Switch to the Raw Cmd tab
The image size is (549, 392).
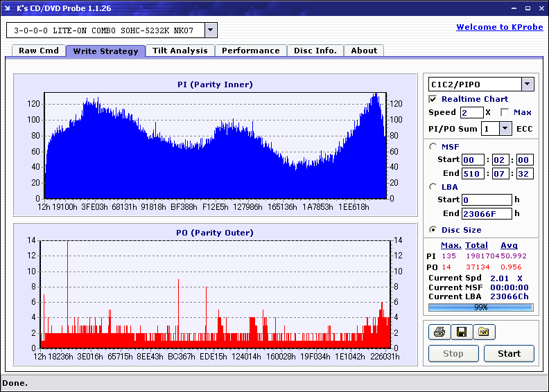(x=39, y=51)
